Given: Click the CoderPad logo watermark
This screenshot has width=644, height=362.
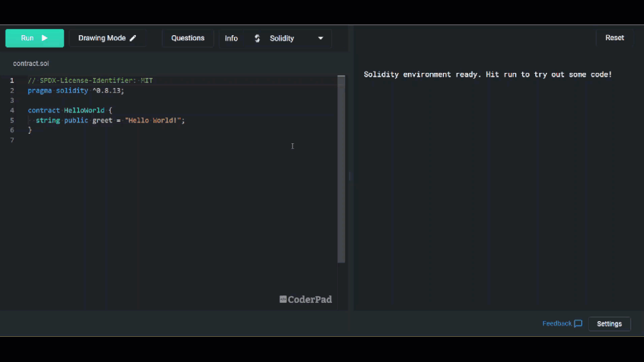Looking at the screenshot, I should [306, 299].
